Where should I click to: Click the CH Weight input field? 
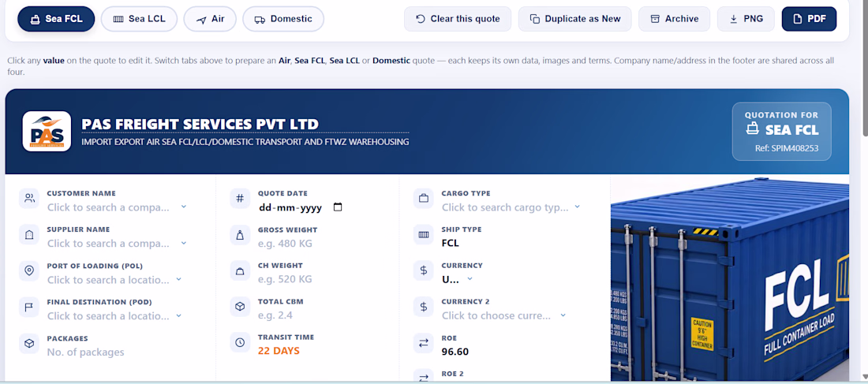point(285,279)
